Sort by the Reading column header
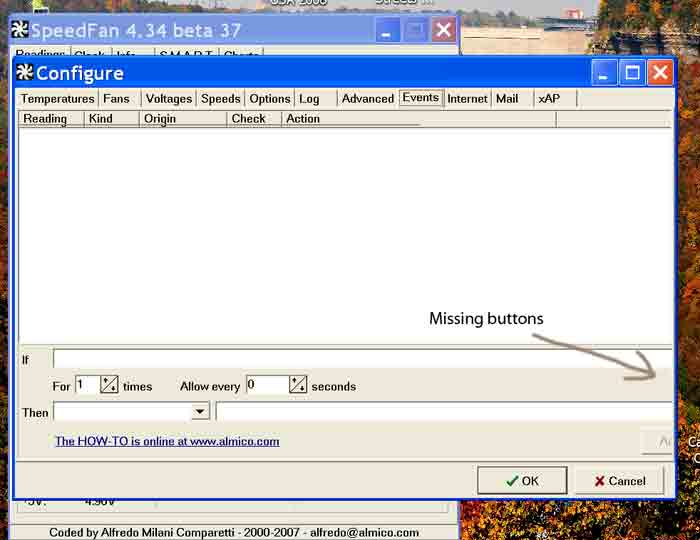This screenshot has width=700, height=540. click(51, 119)
